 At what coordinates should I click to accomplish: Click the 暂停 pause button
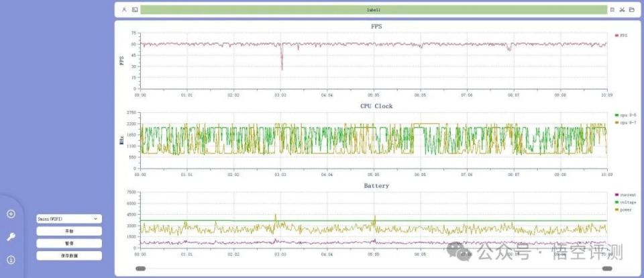69,244
